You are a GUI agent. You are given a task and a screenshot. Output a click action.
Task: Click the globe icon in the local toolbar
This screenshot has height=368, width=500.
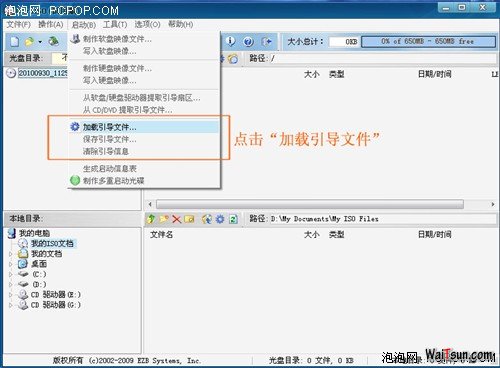click(207, 219)
